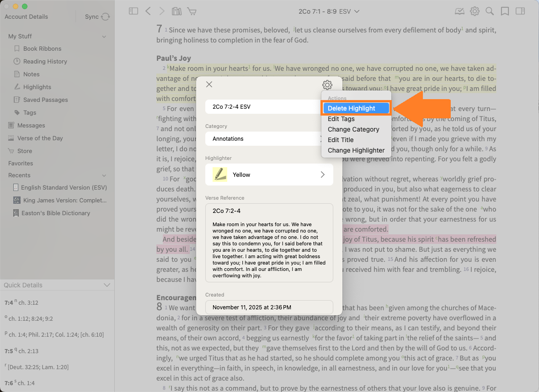Close the highlight details popup

(x=209, y=84)
